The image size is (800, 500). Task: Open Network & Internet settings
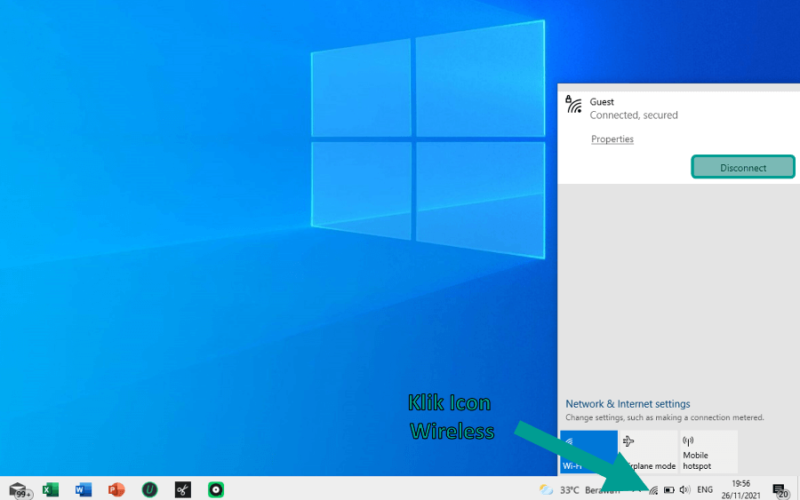628,404
